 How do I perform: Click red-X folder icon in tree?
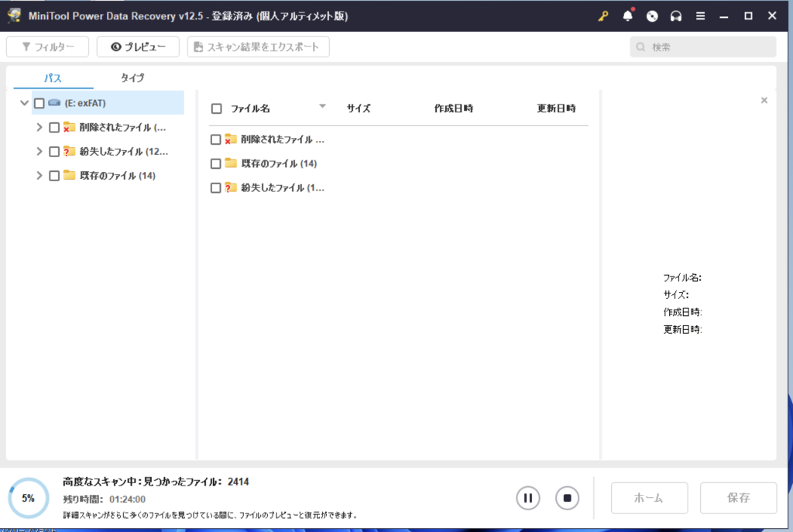click(x=69, y=127)
